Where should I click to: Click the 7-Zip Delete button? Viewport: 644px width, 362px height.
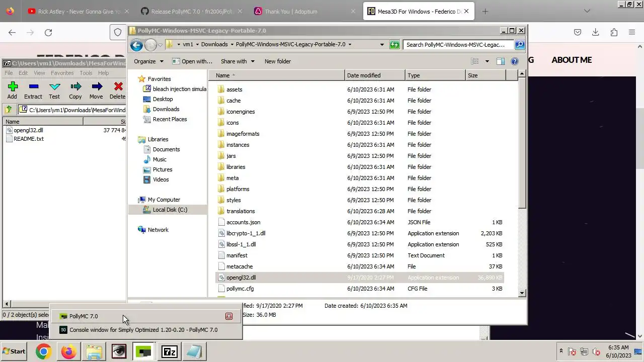(118, 90)
